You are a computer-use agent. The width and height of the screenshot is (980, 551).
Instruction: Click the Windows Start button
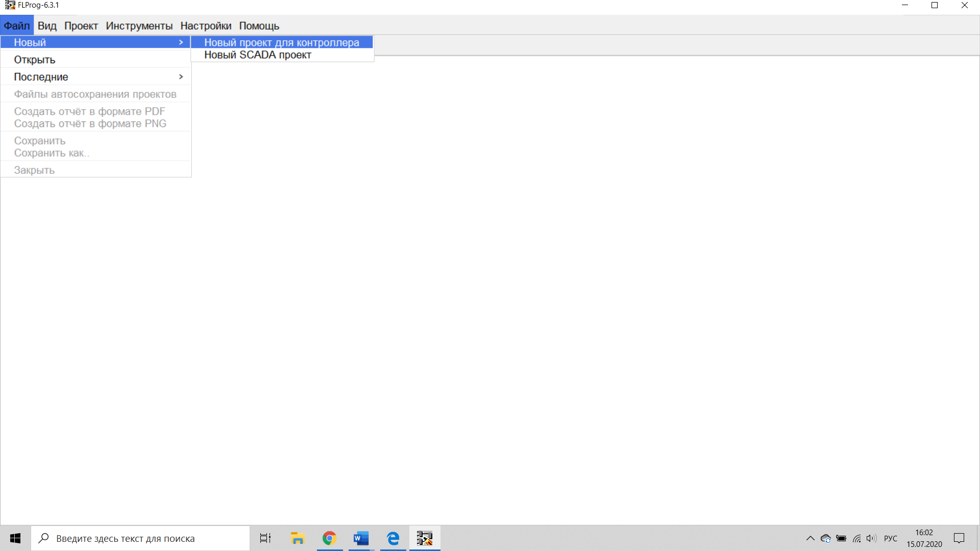15,538
